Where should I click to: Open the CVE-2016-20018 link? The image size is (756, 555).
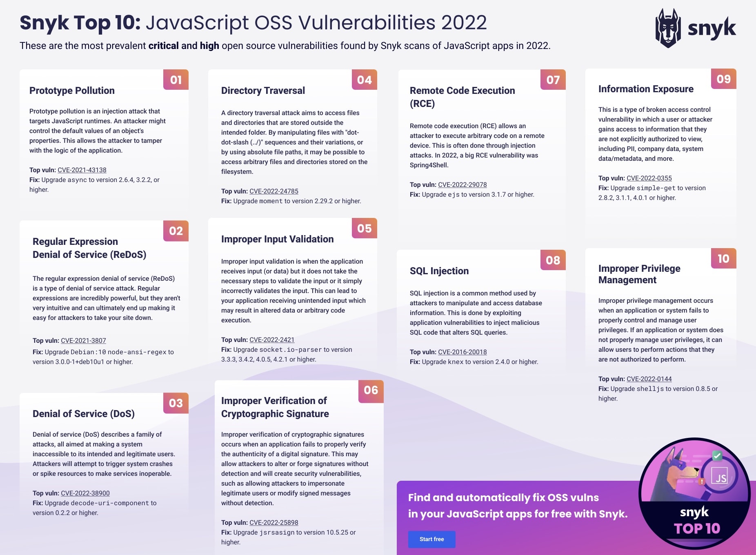[x=462, y=352]
